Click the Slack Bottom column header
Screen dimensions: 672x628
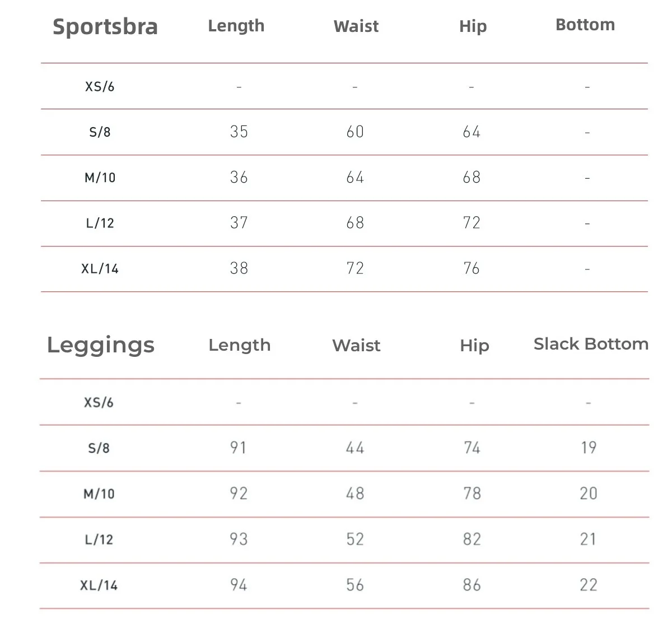[x=591, y=344]
